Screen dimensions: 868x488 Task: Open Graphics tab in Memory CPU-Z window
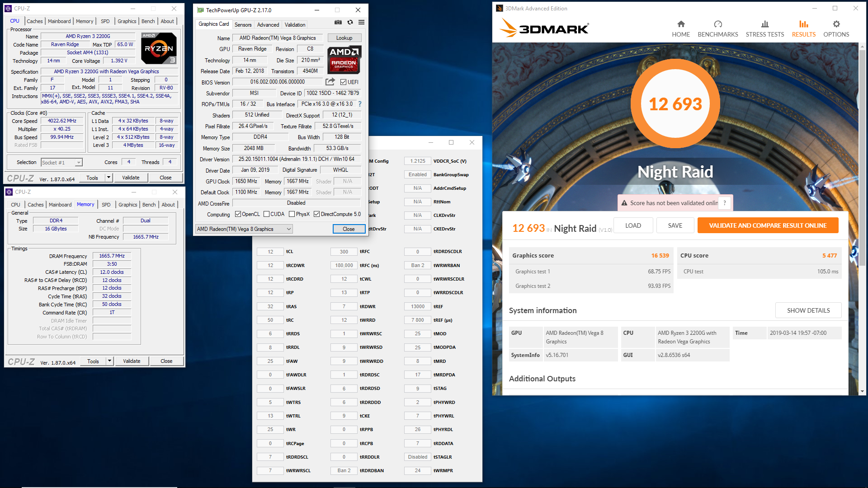[127, 205]
